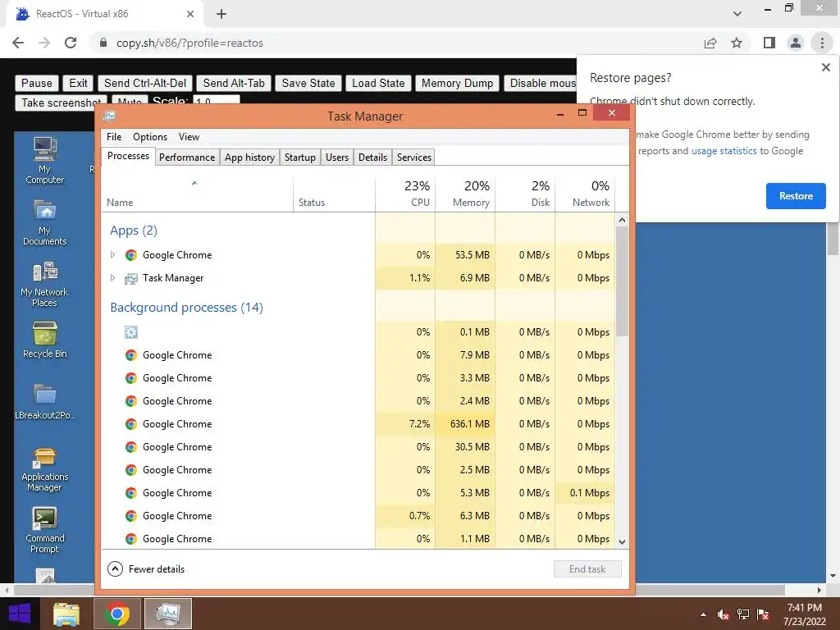Switch to the Performance tab

pos(187,157)
